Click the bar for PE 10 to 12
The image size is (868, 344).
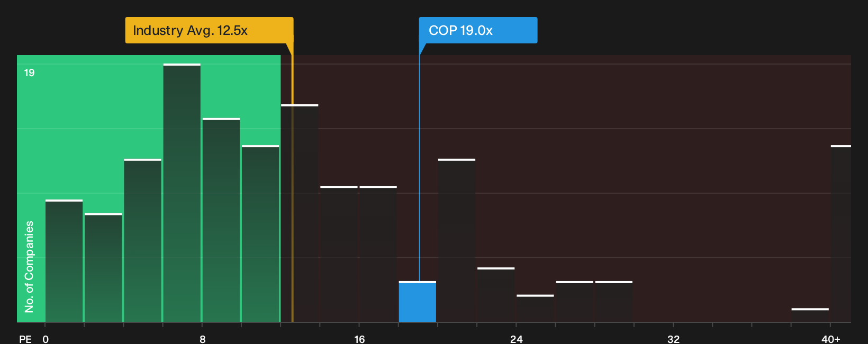click(260, 233)
